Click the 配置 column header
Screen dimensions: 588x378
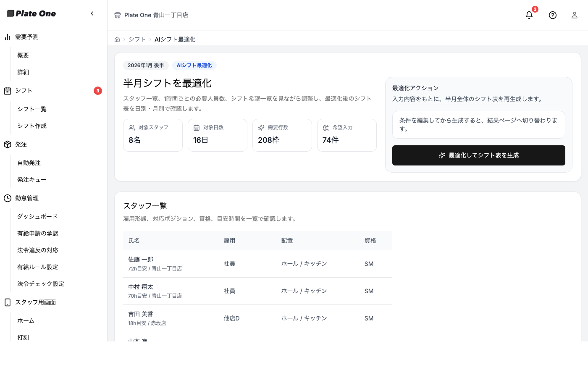pos(287,241)
